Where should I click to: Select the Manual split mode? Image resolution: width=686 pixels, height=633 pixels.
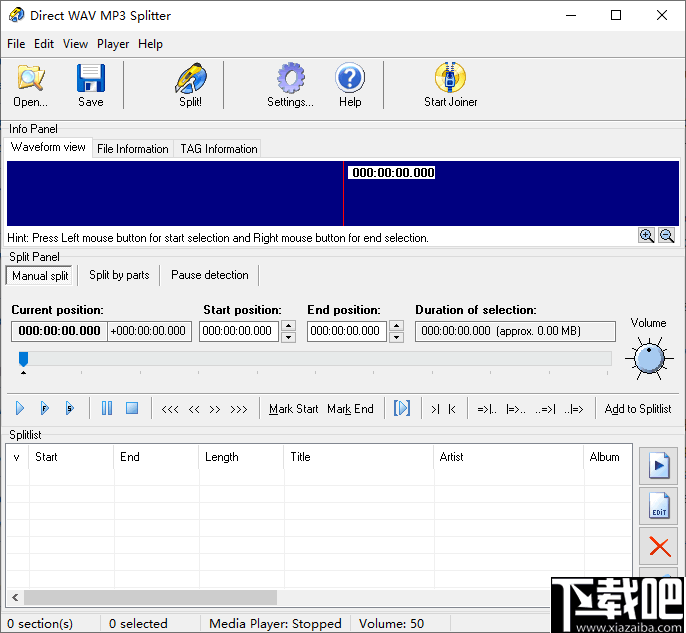click(40, 276)
